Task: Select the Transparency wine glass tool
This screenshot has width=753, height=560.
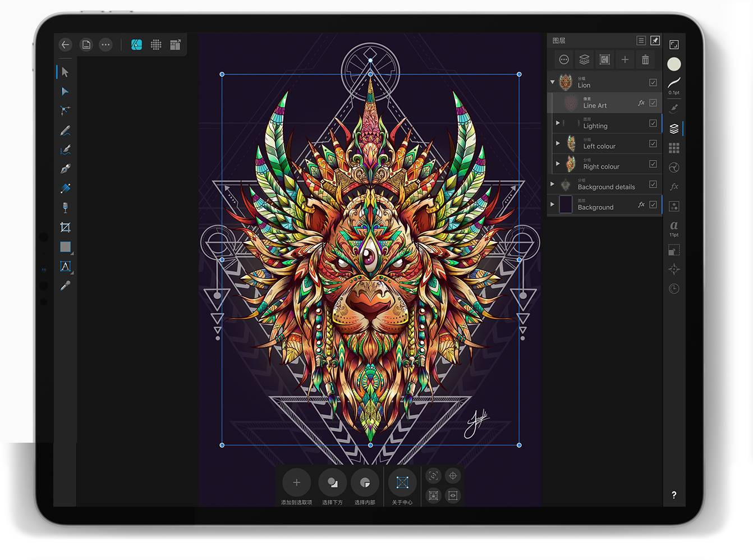Action: (65, 208)
